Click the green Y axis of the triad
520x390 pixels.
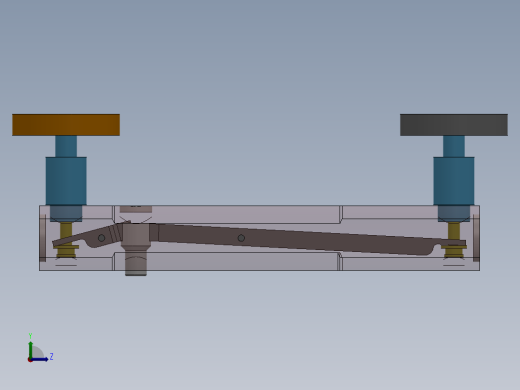click(31, 350)
